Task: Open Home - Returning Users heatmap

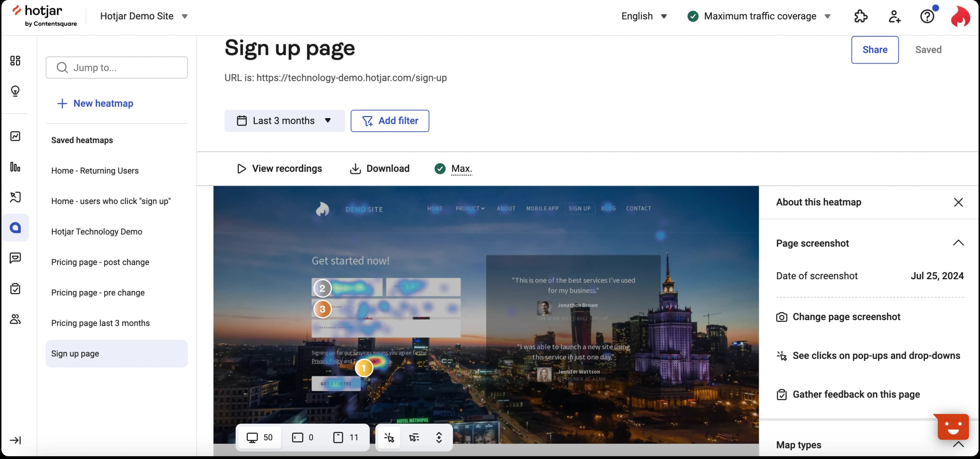Action: click(95, 171)
